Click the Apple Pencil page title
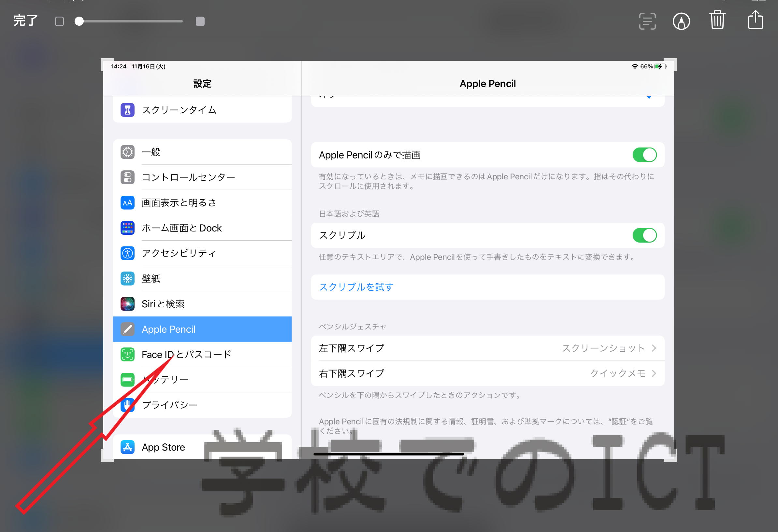This screenshot has height=532, width=778. 487,84
